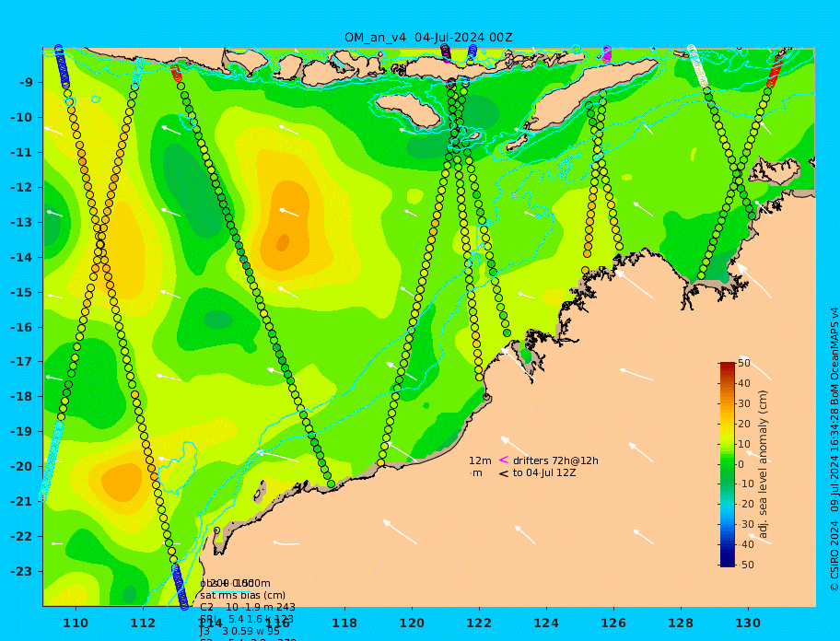The width and height of the screenshot is (840, 641).
Task: Click the 0 tick label on colour bar
Action: (741, 464)
